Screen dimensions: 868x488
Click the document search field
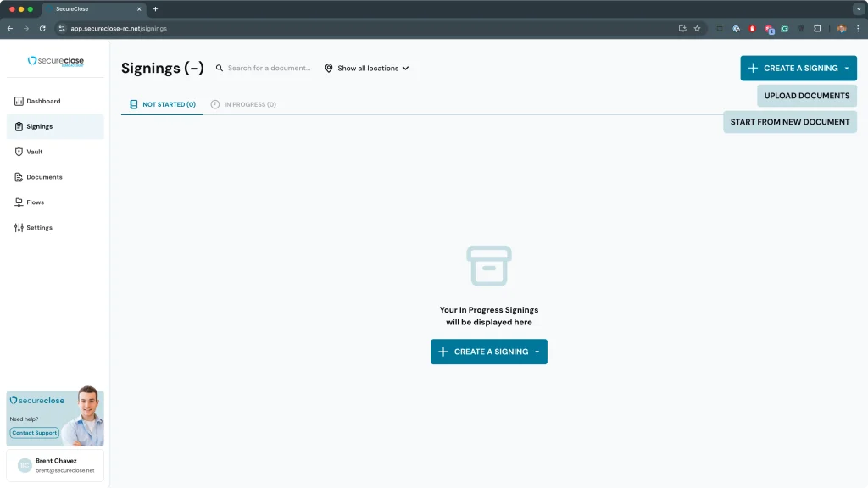pyautogui.click(x=269, y=69)
